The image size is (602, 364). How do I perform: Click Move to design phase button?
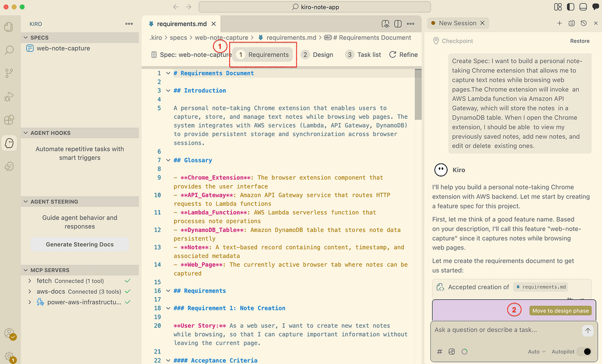tap(560, 310)
